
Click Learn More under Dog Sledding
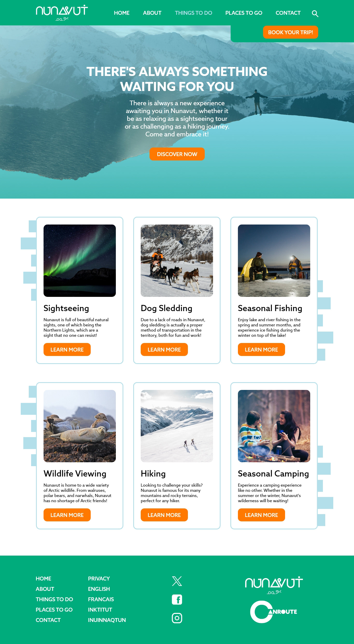pos(164,349)
